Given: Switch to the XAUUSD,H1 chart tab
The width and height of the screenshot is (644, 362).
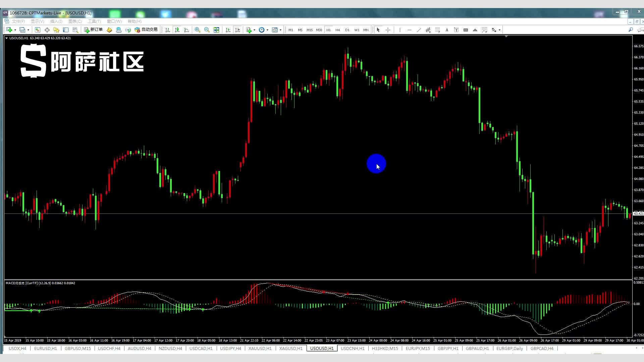Looking at the screenshot, I should coord(260,348).
